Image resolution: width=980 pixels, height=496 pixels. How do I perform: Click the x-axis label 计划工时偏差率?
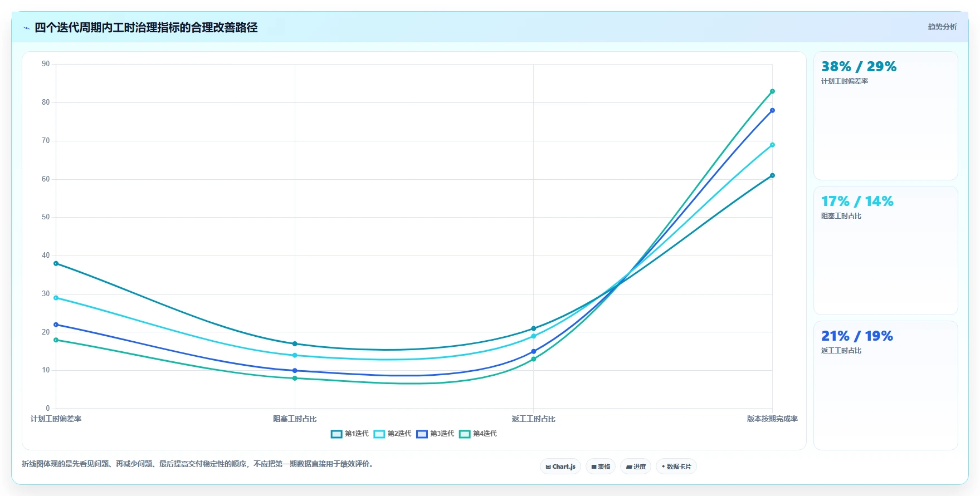click(56, 419)
